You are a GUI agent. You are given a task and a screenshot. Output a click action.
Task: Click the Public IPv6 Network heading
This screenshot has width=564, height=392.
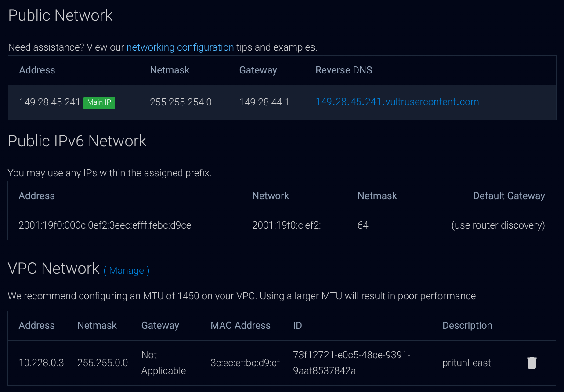tap(77, 141)
